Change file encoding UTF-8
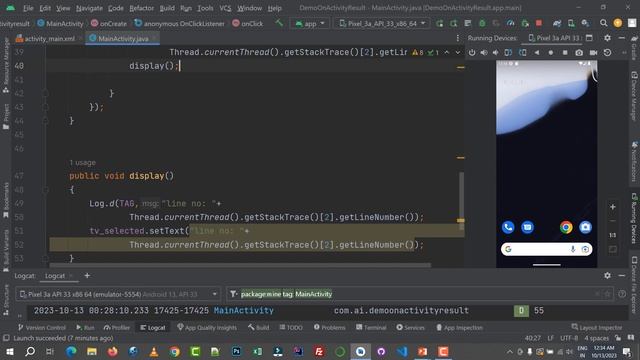The height and width of the screenshot is (360, 640). (x=569, y=338)
